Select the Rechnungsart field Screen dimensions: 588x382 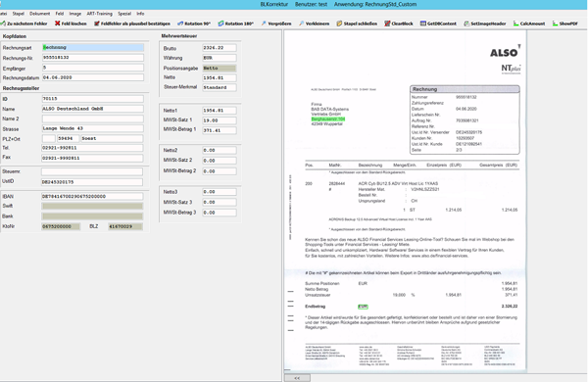click(x=93, y=48)
